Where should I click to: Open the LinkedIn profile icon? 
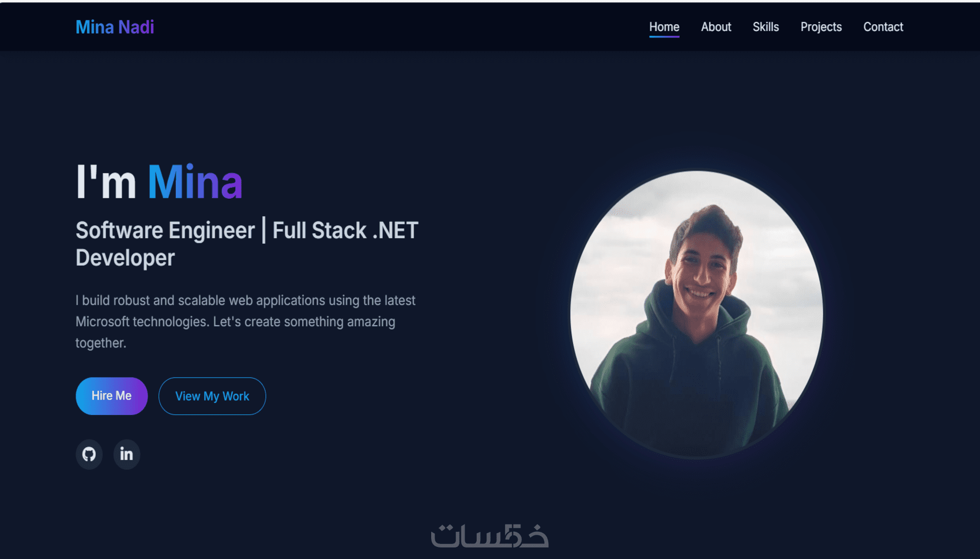tap(127, 454)
